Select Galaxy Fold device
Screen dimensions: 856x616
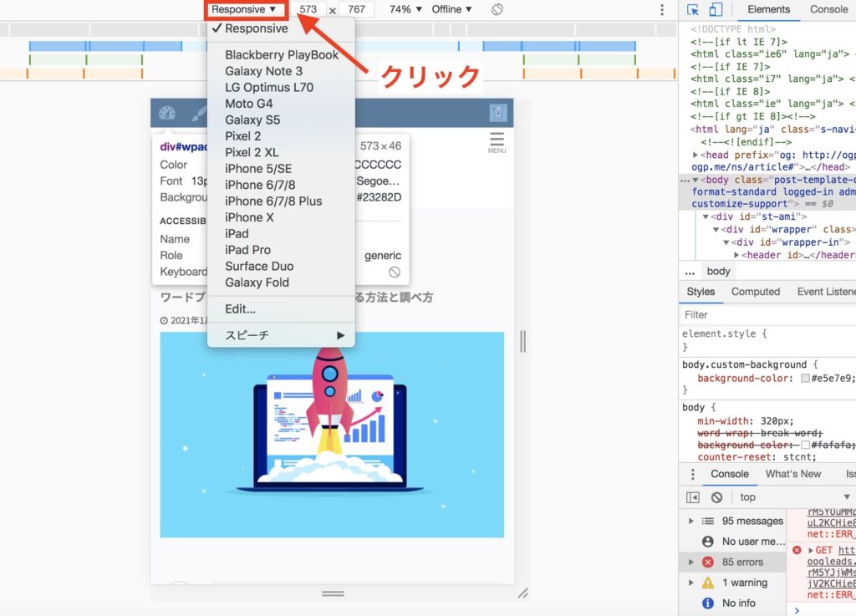click(x=281, y=283)
